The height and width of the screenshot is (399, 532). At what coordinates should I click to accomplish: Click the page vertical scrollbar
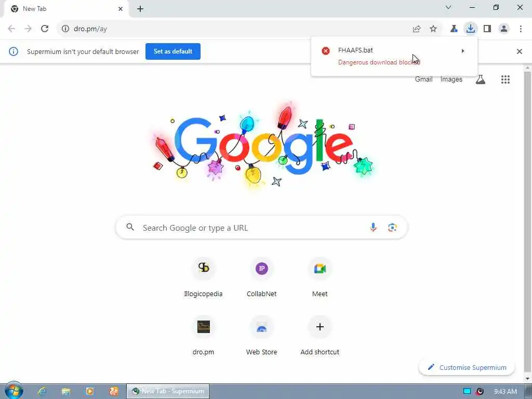(x=528, y=222)
